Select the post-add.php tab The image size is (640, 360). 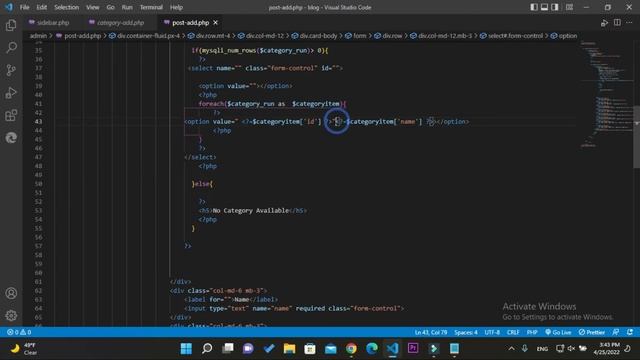pos(190,23)
